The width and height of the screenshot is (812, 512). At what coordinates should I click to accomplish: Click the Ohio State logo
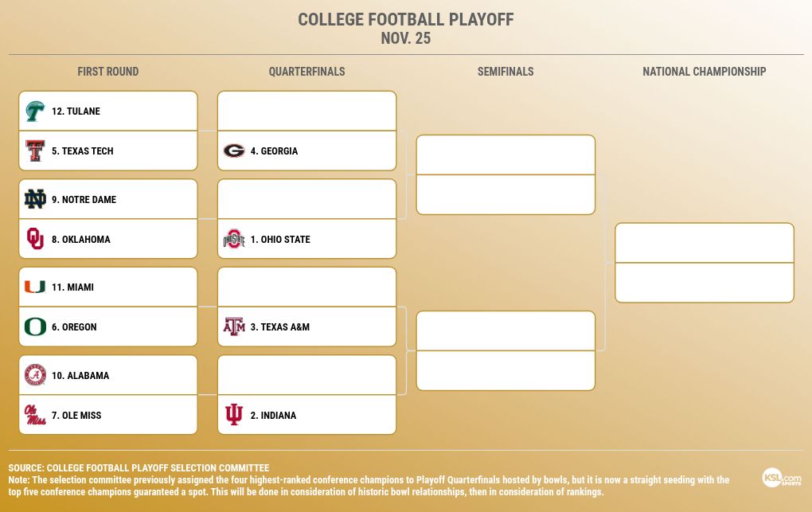(x=233, y=240)
